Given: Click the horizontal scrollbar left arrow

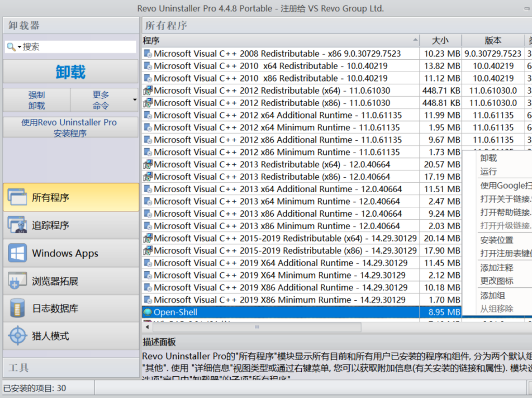Looking at the screenshot, I should click(x=147, y=327).
